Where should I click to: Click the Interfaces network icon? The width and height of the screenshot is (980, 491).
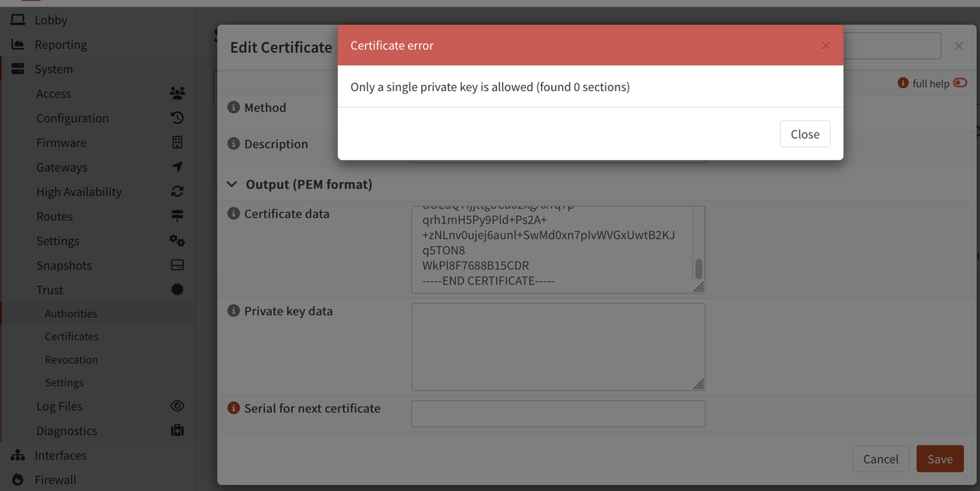tap(18, 455)
